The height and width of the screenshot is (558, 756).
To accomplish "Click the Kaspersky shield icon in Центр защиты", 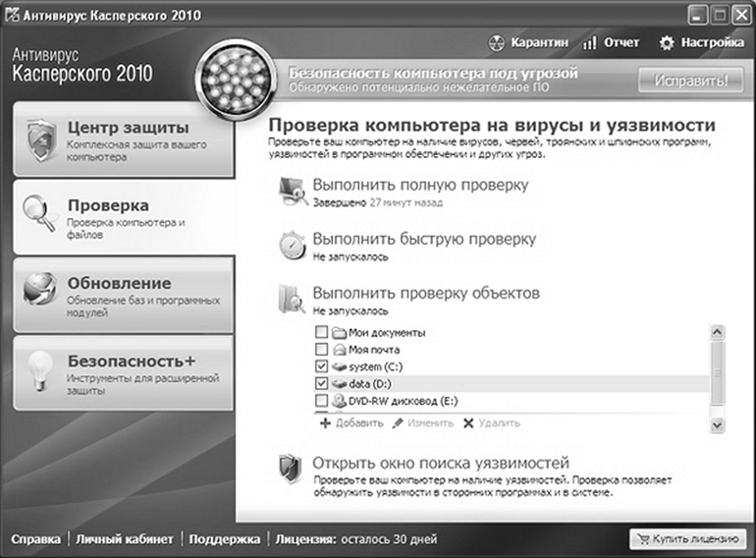I will [x=41, y=139].
